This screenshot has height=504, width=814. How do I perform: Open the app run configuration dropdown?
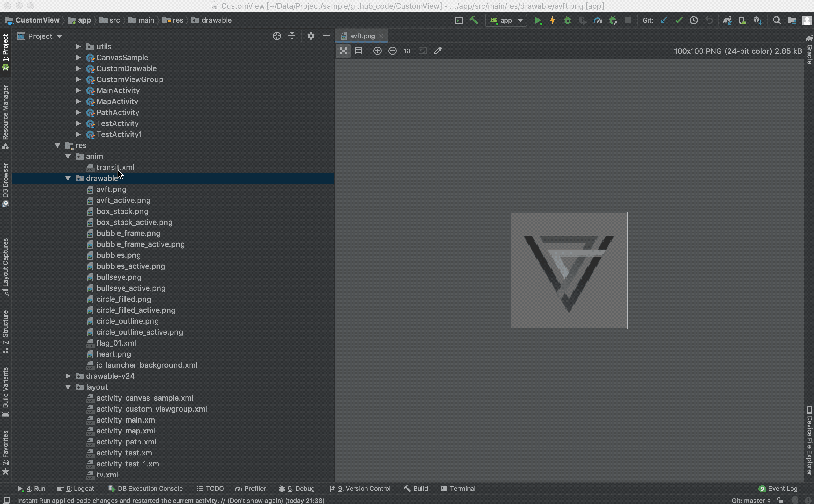(506, 20)
